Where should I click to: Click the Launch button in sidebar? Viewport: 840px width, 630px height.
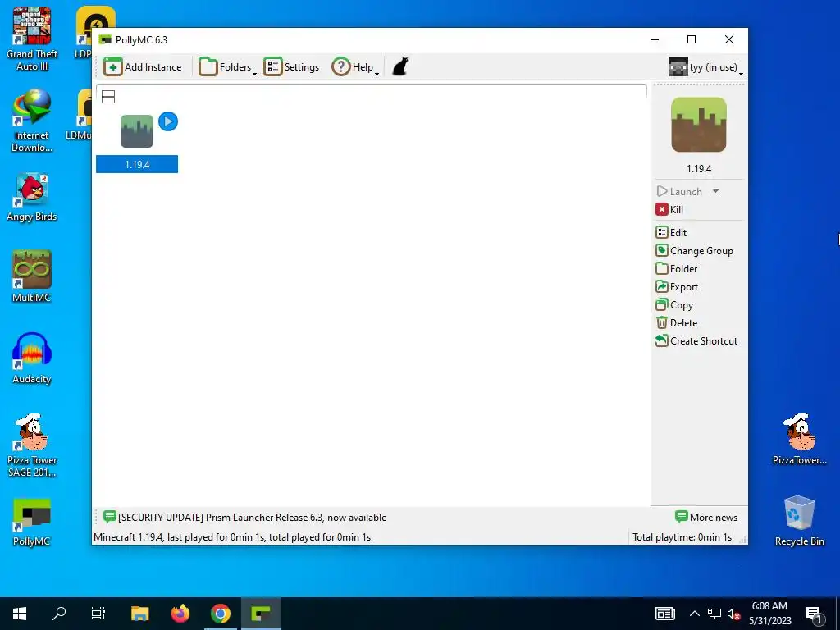pos(680,191)
